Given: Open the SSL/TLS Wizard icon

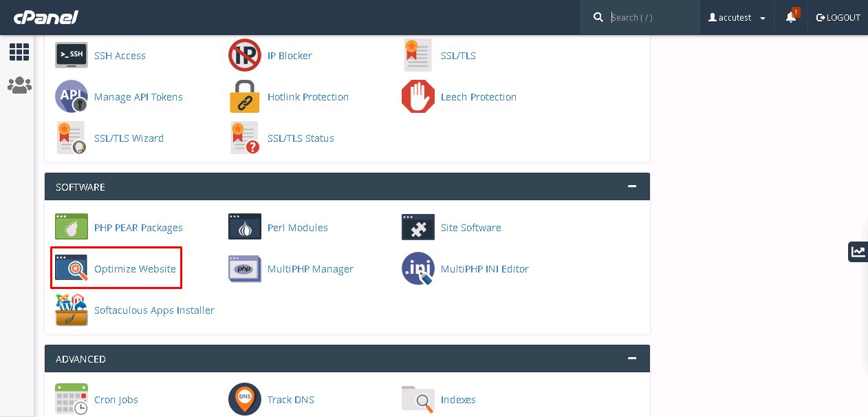Looking at the screenshot, I should pyautogui.click(x=72, y=138).
